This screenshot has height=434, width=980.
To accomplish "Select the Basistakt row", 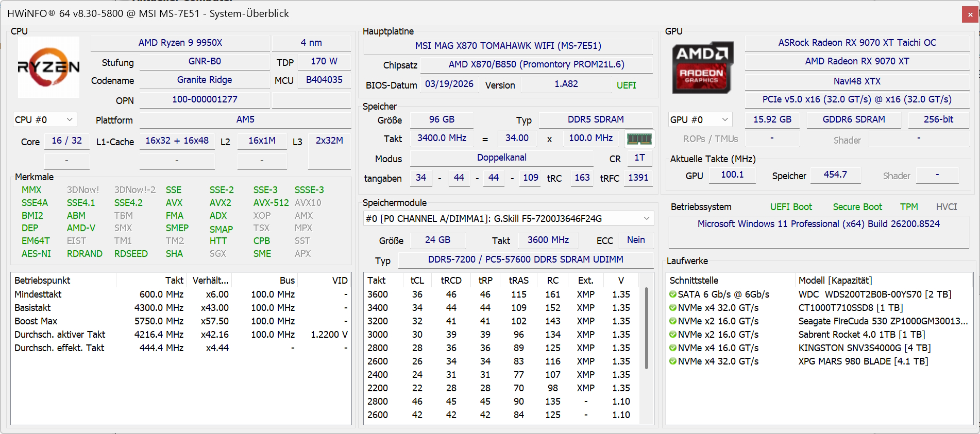I will [x=181, y=308].
